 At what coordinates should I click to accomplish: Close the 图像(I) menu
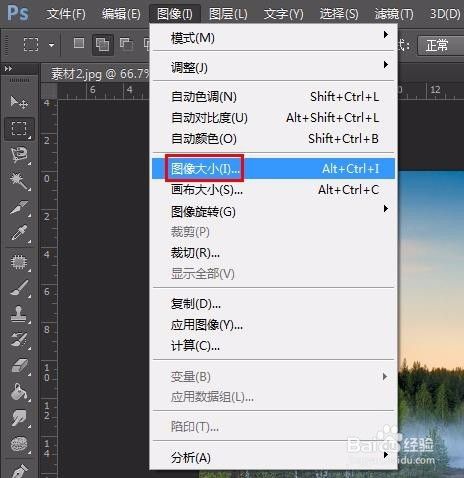coord(175,14)
